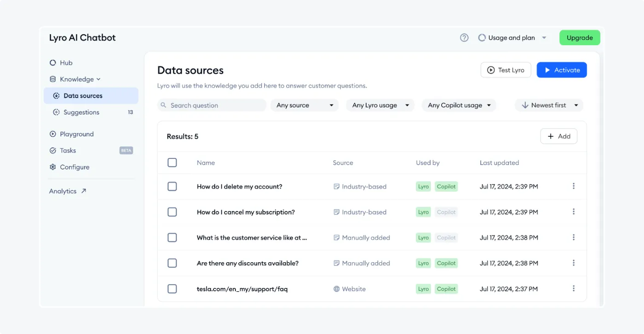Viewport: 644px width, 334px height.
Task: Open the Newest first sort dropdown
Action: pyautogui.click(x=549, y=105)
